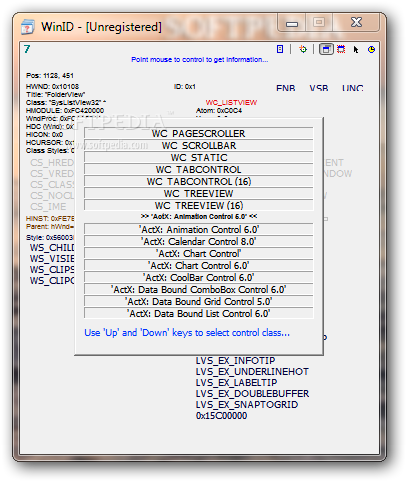Select 'ActX: Animation Control 6.0' list entry
407x482 pixels.
coord(199,229)
